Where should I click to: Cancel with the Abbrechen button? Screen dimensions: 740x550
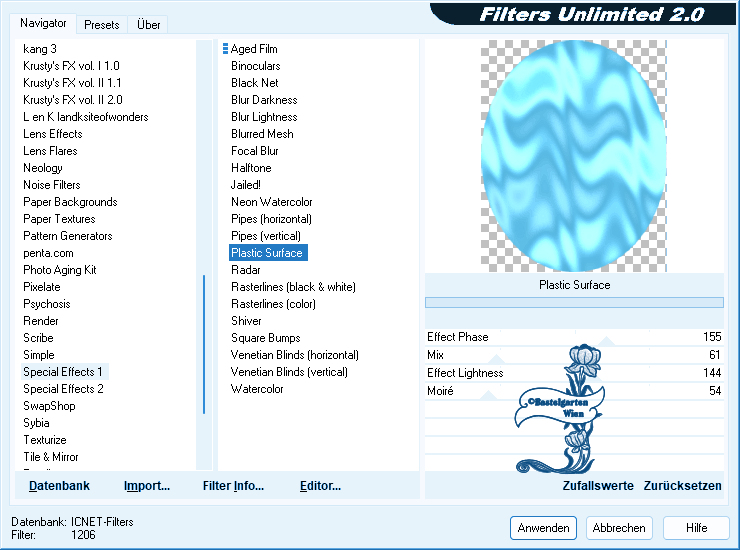pos(619,528)
